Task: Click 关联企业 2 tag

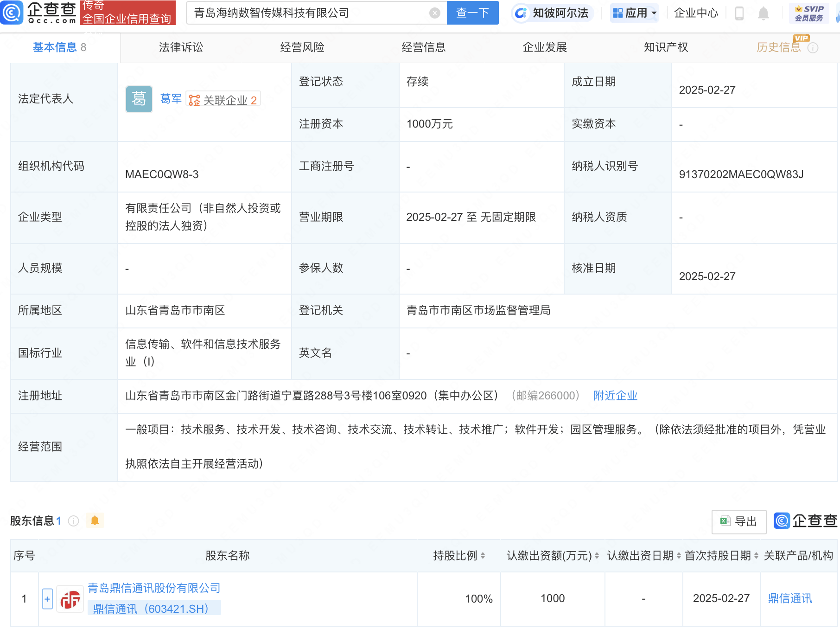Action: [223, 100]
